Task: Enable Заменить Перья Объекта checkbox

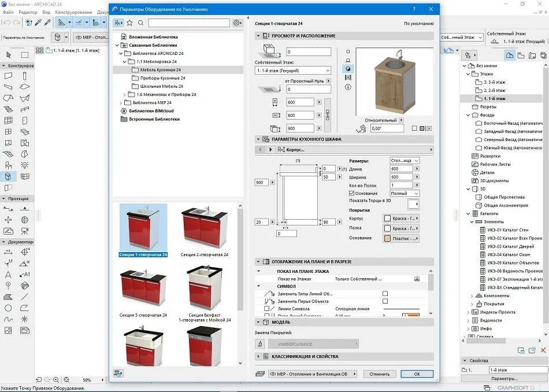Action: point(385,301)
